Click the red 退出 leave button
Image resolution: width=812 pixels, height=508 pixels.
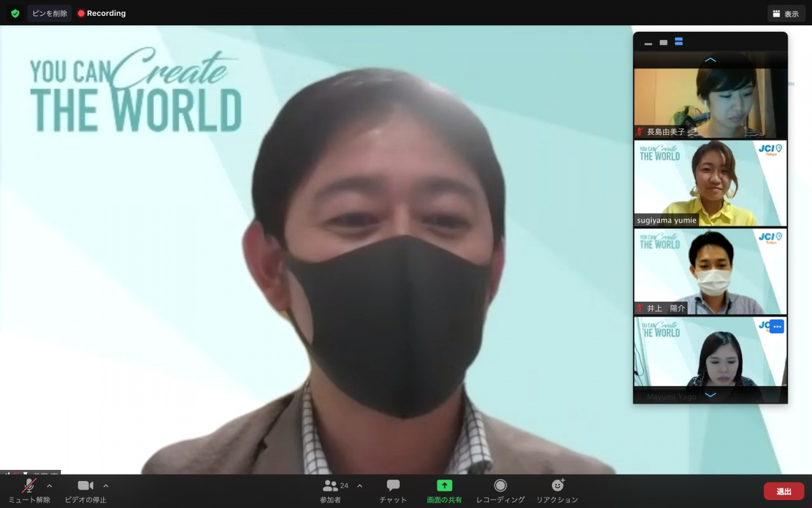click(783, 491)
